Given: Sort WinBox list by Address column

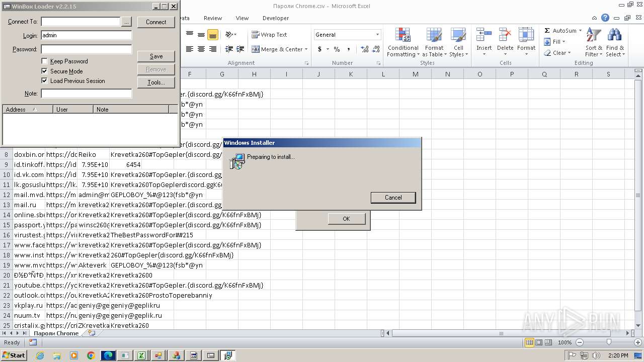Looking at the screenshot, I should [28, 109].
